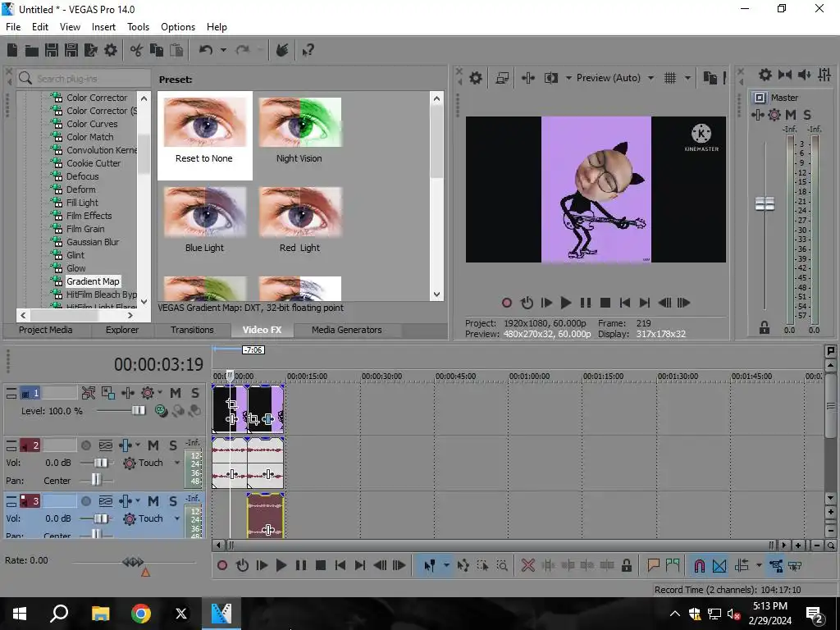Solo video track 1
The image size is (840, 630).
click(x=195, y=393)
